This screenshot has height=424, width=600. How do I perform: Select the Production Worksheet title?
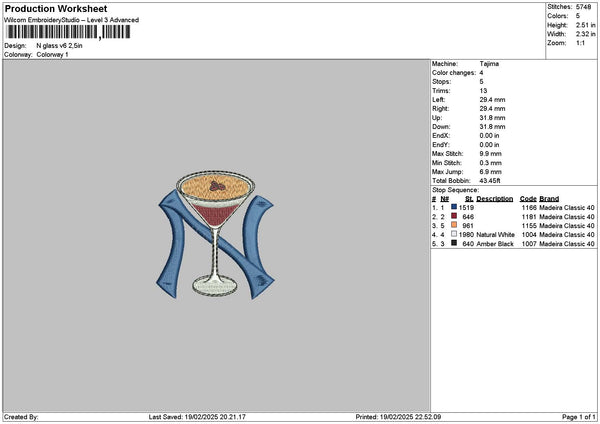pyautogui.click(x=56, y=9)
